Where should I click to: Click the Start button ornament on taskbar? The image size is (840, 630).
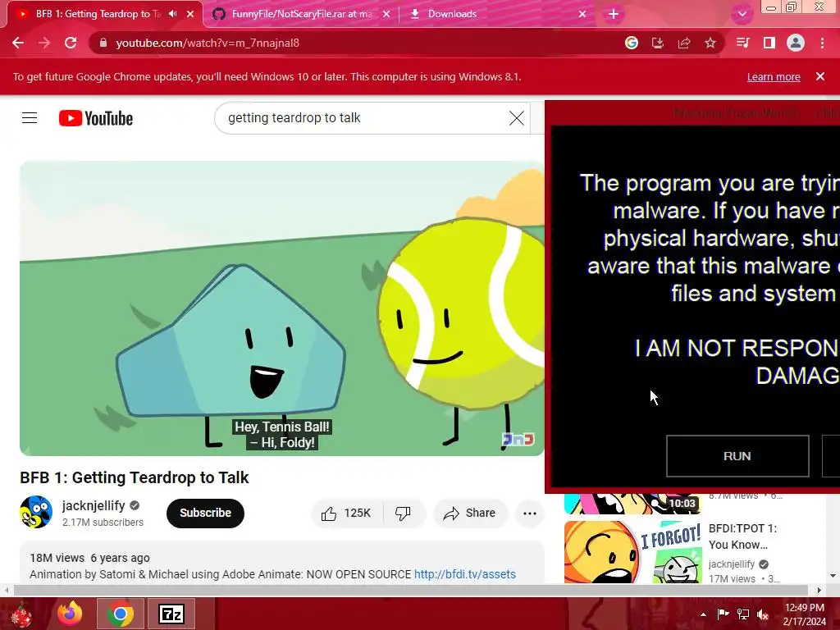coord(21,614)
